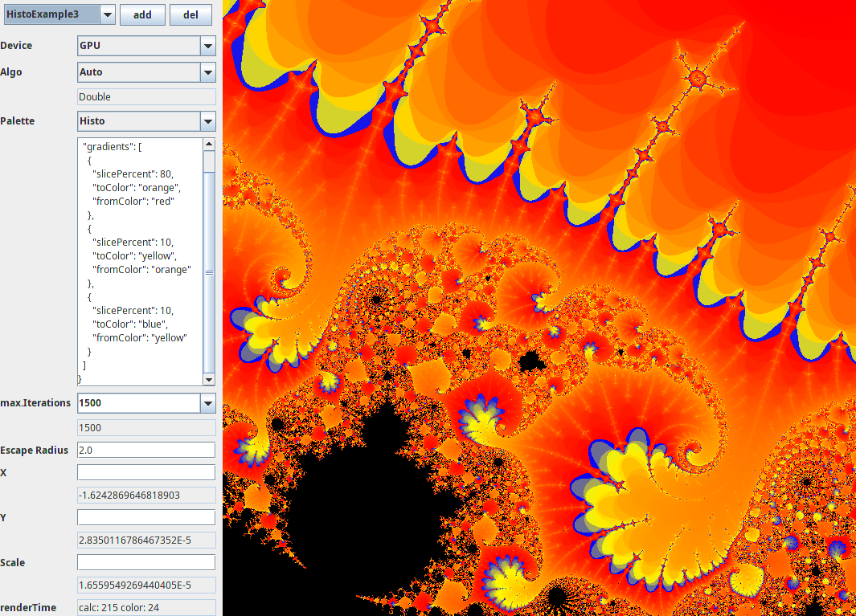The height and width of the screenshot is (616, 856).
Task: Click the gradients panel scroll-down arrow
Action: point(208,380)
